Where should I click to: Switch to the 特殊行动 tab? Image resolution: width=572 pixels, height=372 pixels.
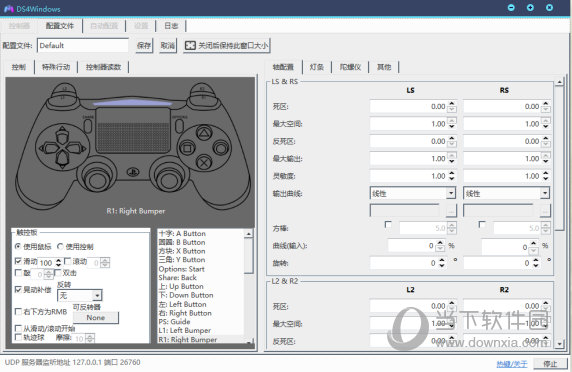pos(56,67)
